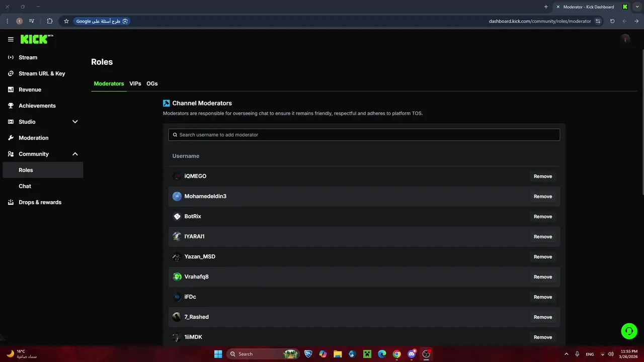Click the dashboard.kick.com address bar URL
The image size is (644, 362).
[x=540, y=21]
